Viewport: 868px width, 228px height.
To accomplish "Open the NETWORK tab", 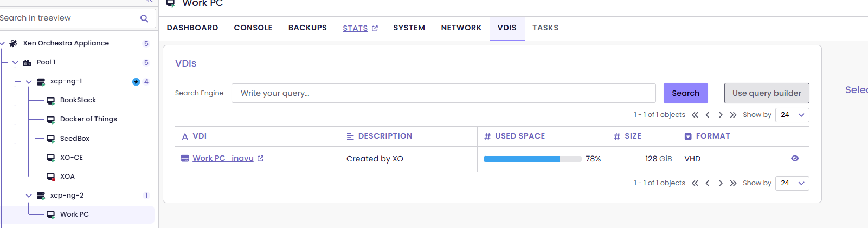I will point(461,28).
